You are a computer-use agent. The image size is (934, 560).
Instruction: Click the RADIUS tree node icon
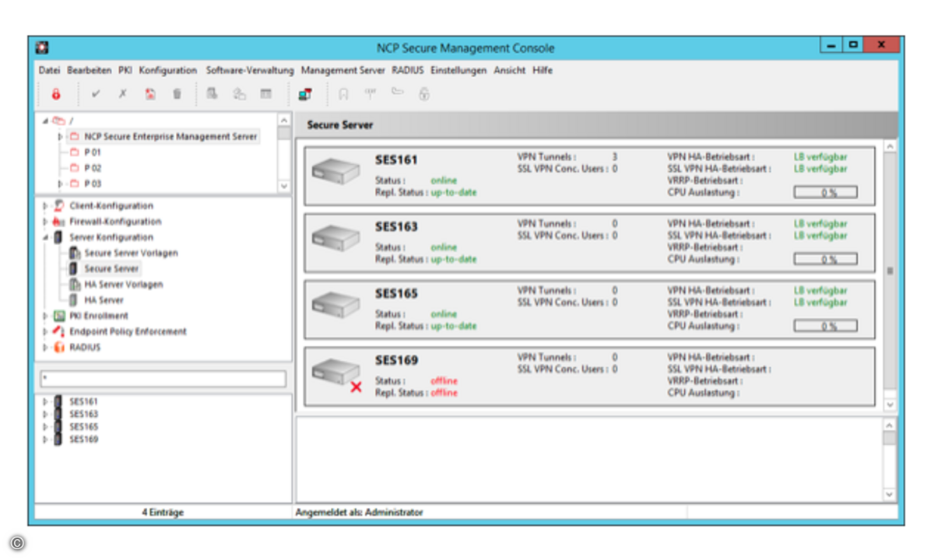click(x=60, y=348)
